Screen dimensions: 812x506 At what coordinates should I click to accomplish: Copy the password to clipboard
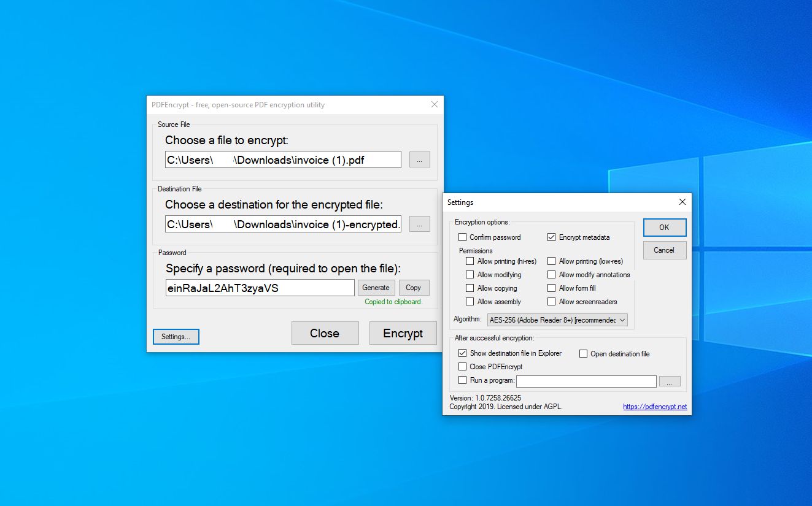point(414,288)
